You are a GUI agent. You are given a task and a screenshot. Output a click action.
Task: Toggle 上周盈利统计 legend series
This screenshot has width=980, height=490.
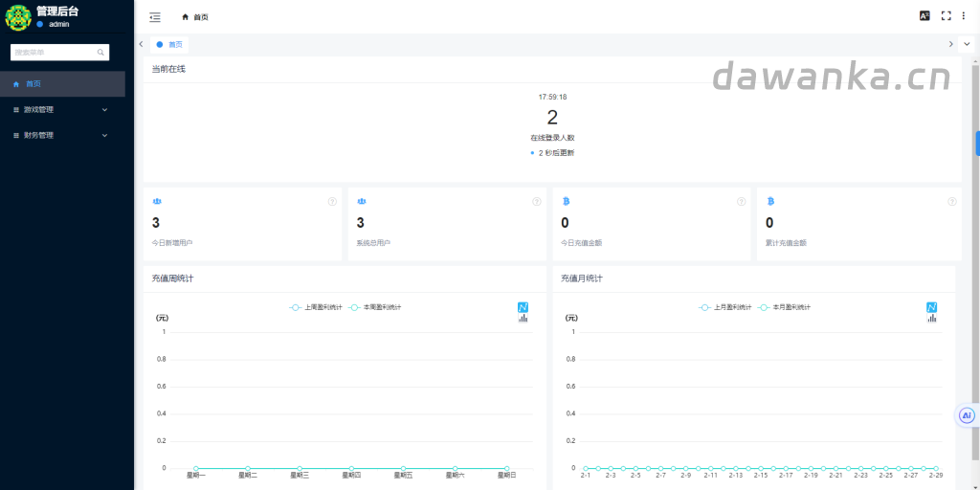point(316,307)
